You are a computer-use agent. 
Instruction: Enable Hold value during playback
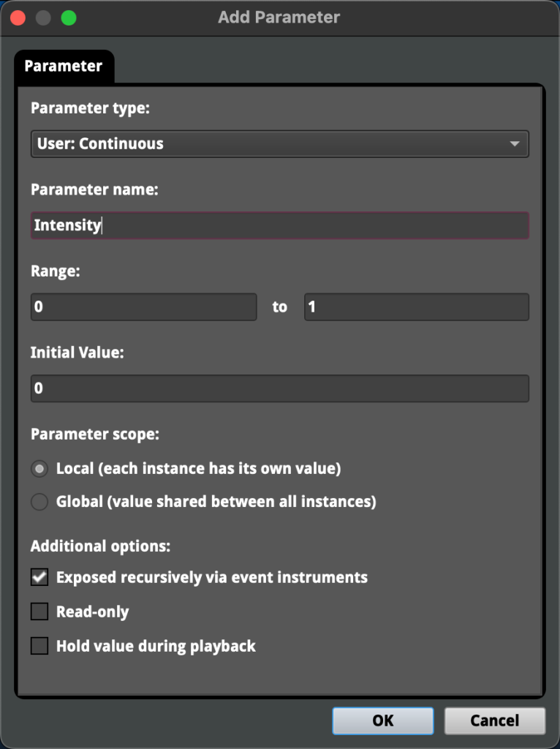click(x=39, y=647)
